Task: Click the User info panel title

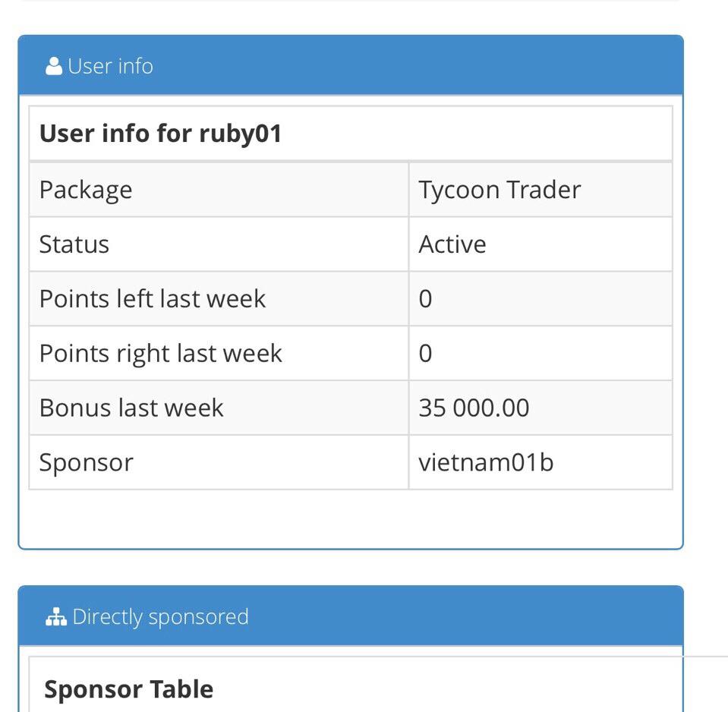Action: [x=110, y=66]
